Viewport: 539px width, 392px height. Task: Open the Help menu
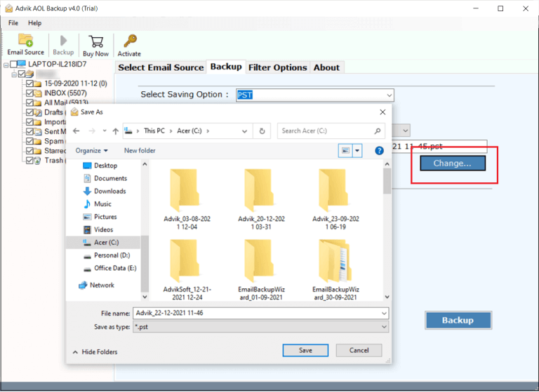click(34, 23)
